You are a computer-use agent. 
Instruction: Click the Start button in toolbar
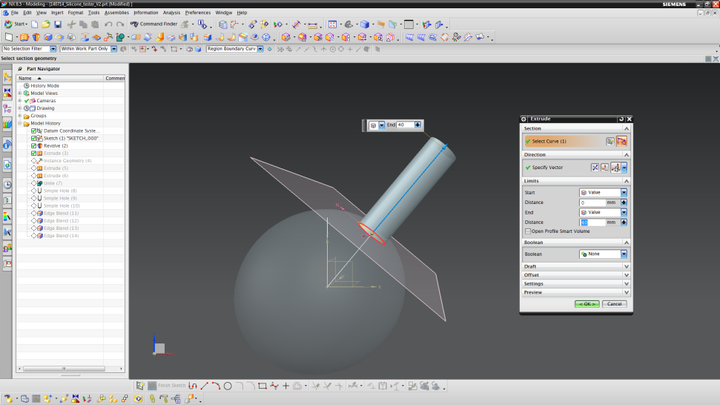pos(16,24)
